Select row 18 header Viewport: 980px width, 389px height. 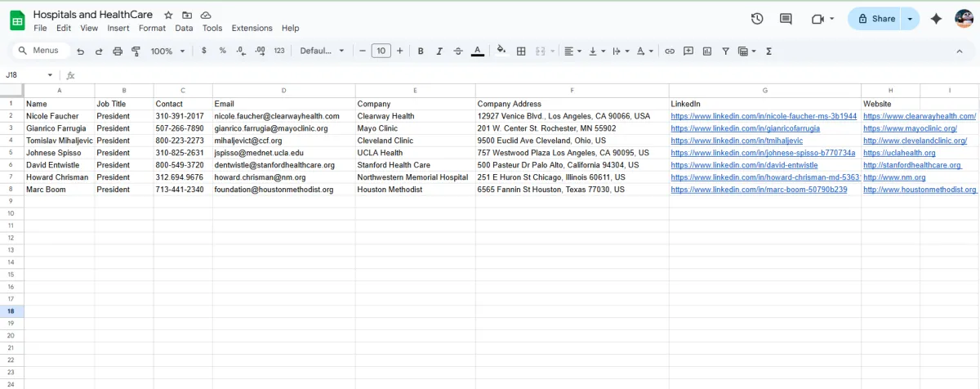click(x=11, y=311)
